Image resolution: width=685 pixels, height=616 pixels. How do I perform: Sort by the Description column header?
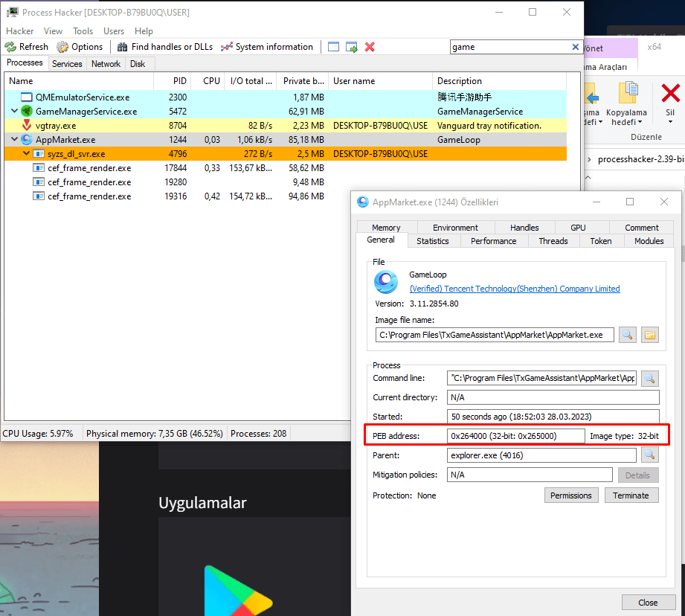[x=499, y=81]
